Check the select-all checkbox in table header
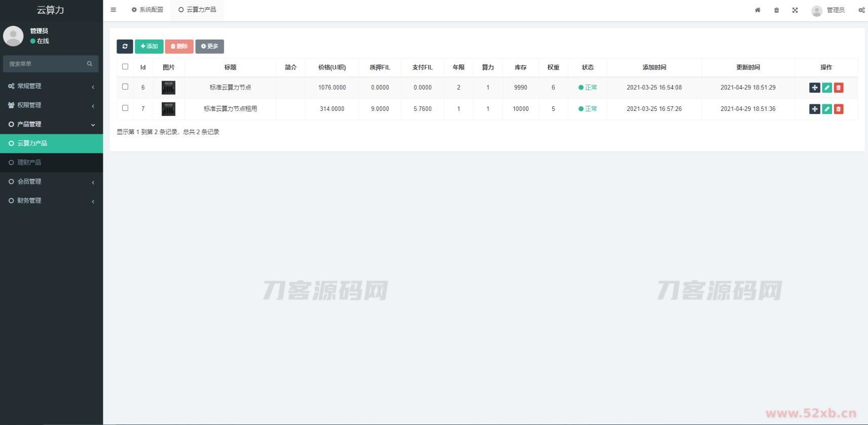 point(125,66)
